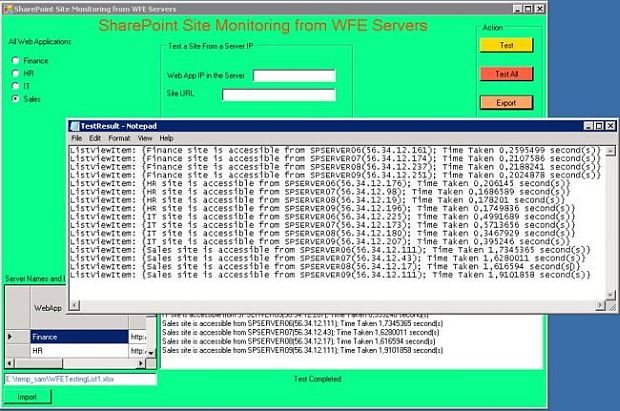Click the WebApp column header
Screen dimensions: 620x411
[x=48, y=308]
